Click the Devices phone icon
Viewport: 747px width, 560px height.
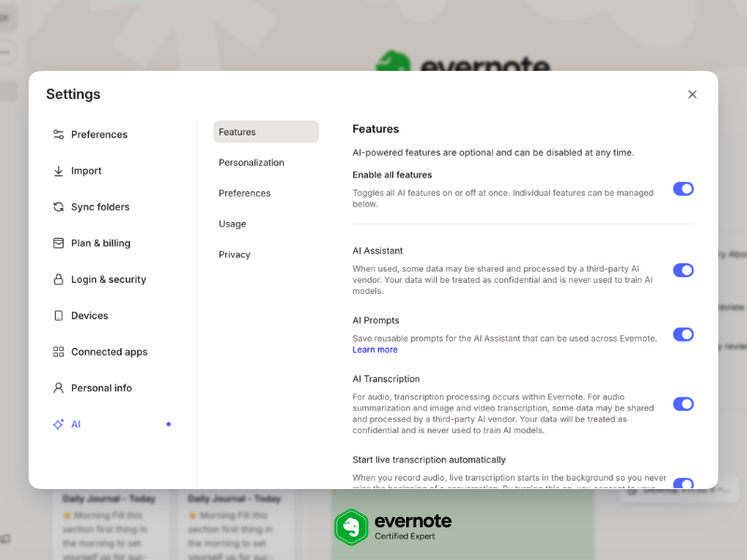point(58,315)
